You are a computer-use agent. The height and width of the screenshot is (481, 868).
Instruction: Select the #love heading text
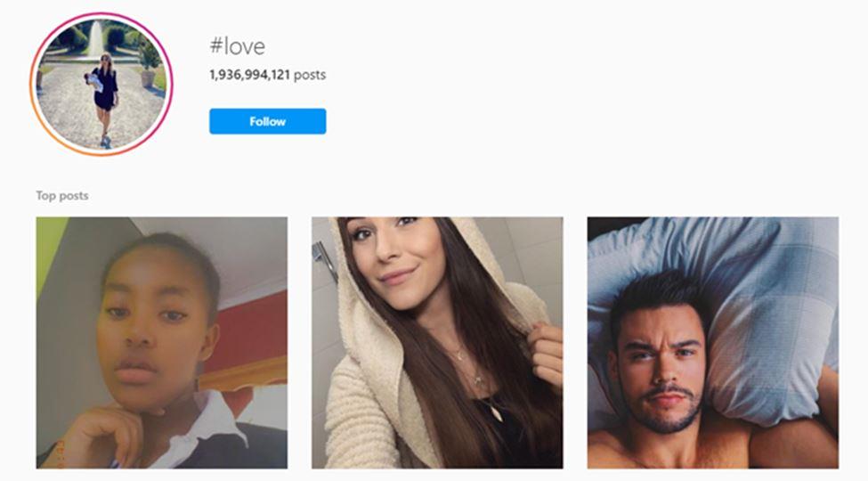[238, 46]
